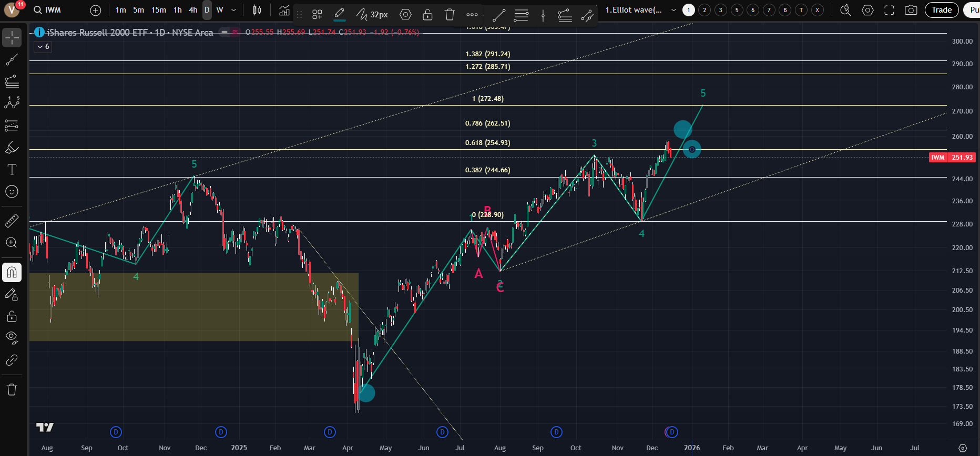Enter fullscreen mode
The image size is (980, 456).
889,10
